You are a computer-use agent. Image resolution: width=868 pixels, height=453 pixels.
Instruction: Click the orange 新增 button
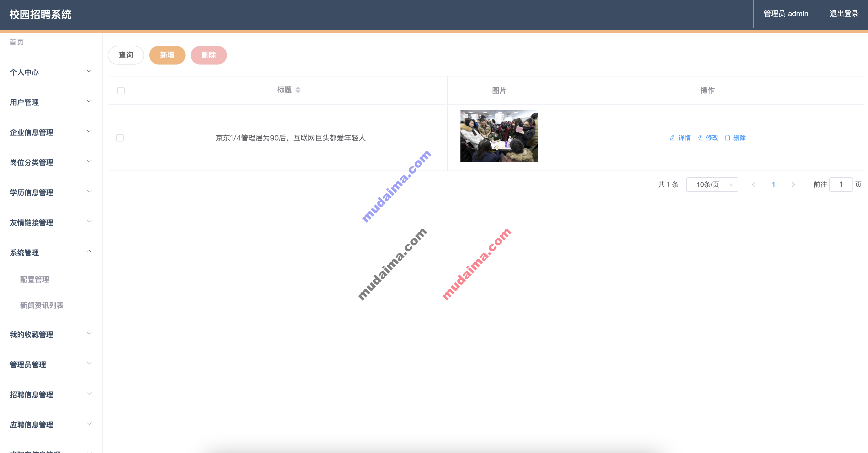167,55
